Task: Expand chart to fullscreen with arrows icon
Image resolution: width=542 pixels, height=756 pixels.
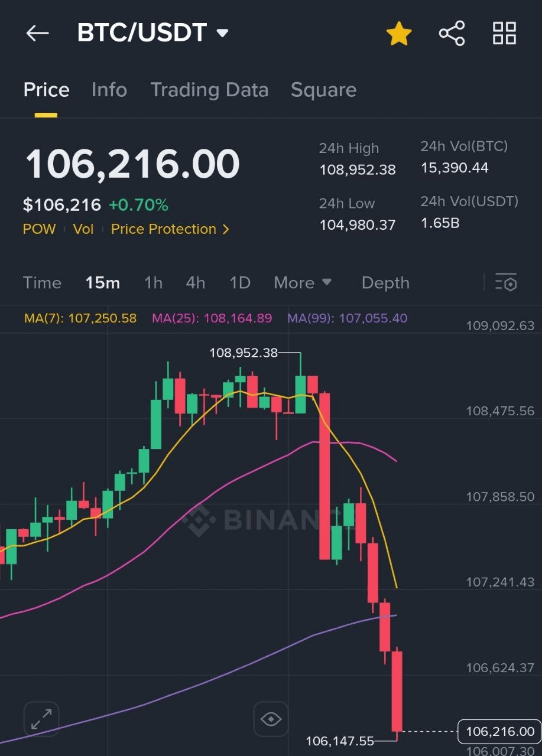Action: (x=41, y=719)
